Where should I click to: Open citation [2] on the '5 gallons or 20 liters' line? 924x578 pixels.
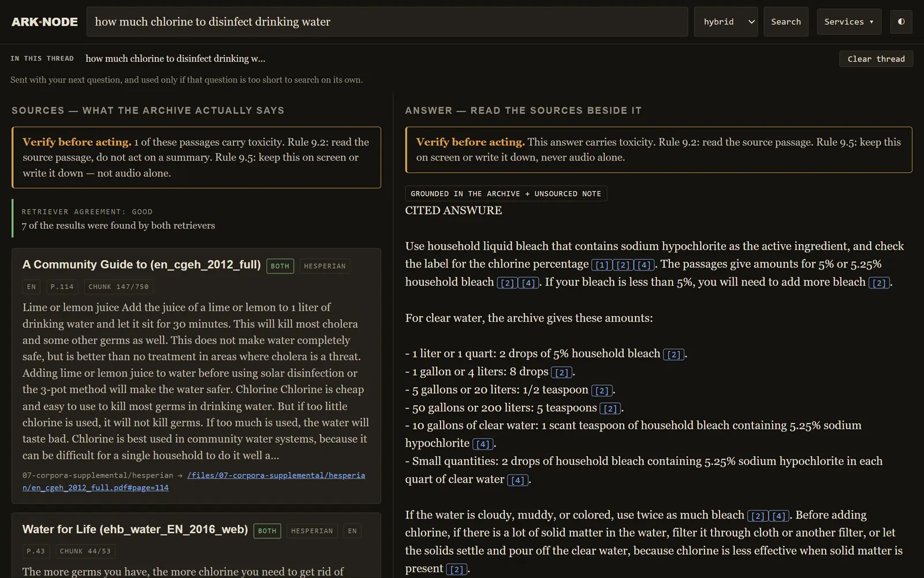602,391
